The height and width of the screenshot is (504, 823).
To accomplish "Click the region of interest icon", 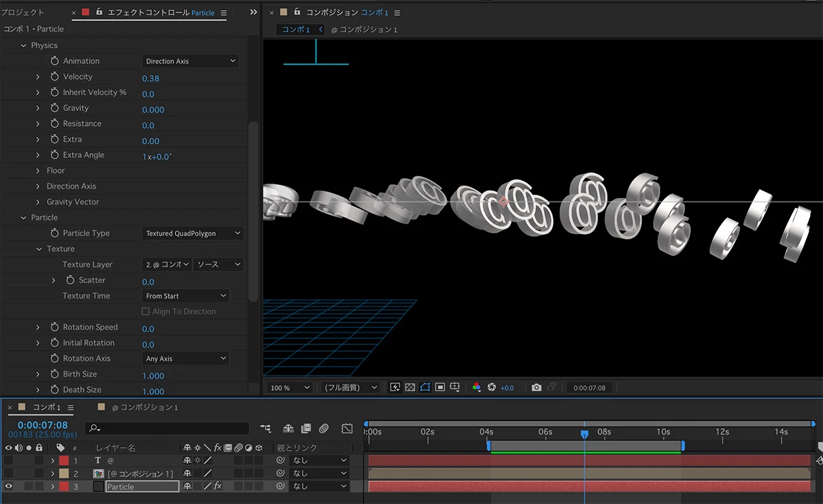I will (440, 387).
